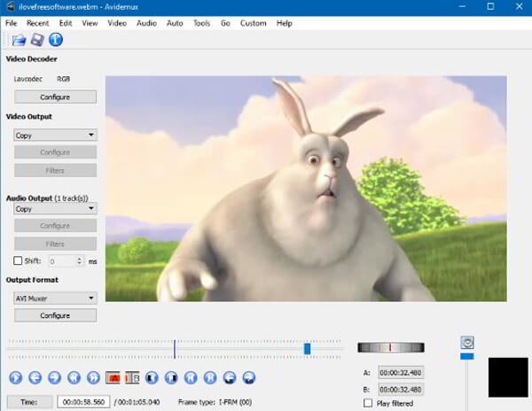Screen dimensions: 532x411
Task: Click the total duration 00:01:05.040 text
Action: [139, 402]
